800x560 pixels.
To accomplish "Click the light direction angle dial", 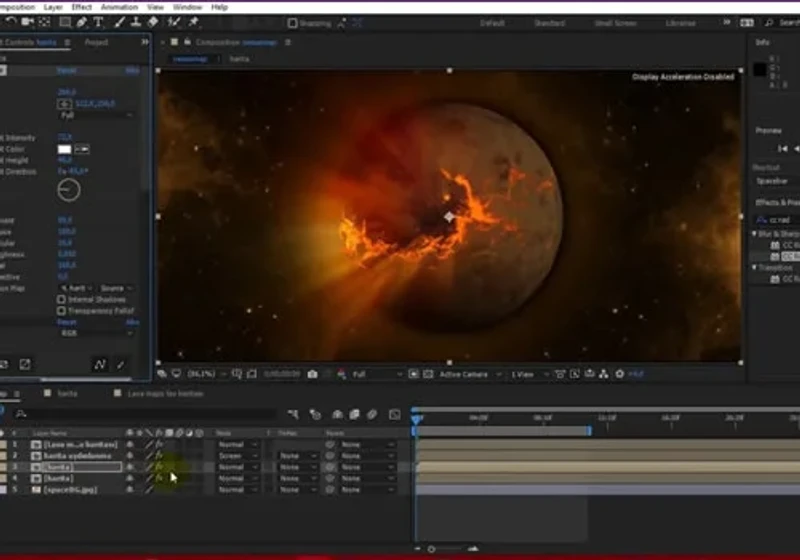I will pos(69,190).
